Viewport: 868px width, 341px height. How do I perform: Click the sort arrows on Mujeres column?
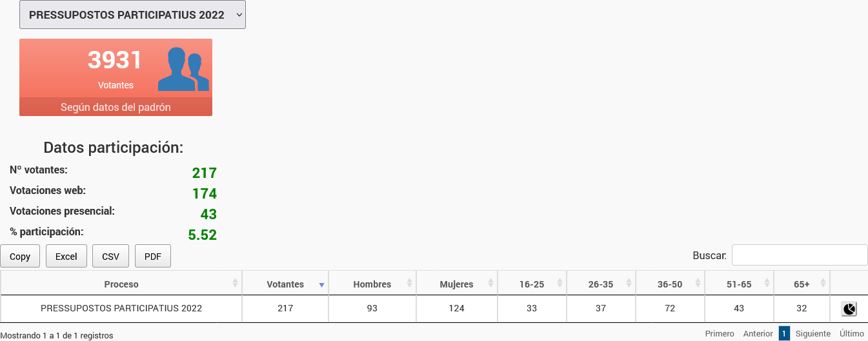pos(491,284)
